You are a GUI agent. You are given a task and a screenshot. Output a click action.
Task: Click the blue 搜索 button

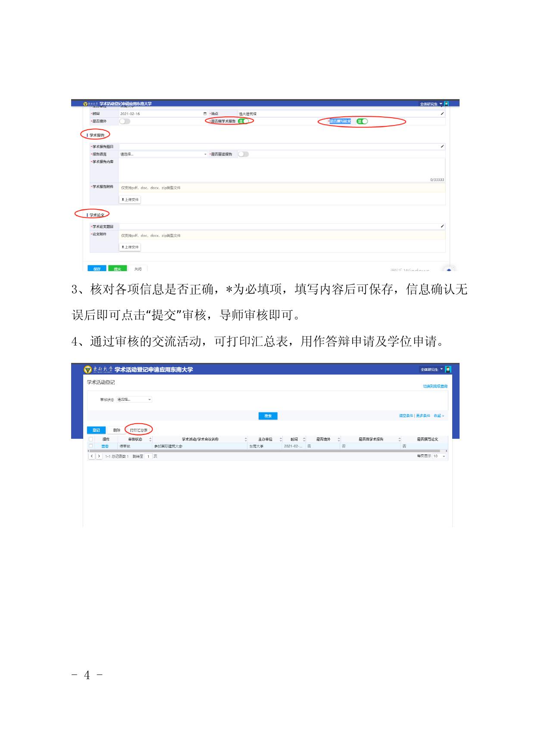pos(268,416)
